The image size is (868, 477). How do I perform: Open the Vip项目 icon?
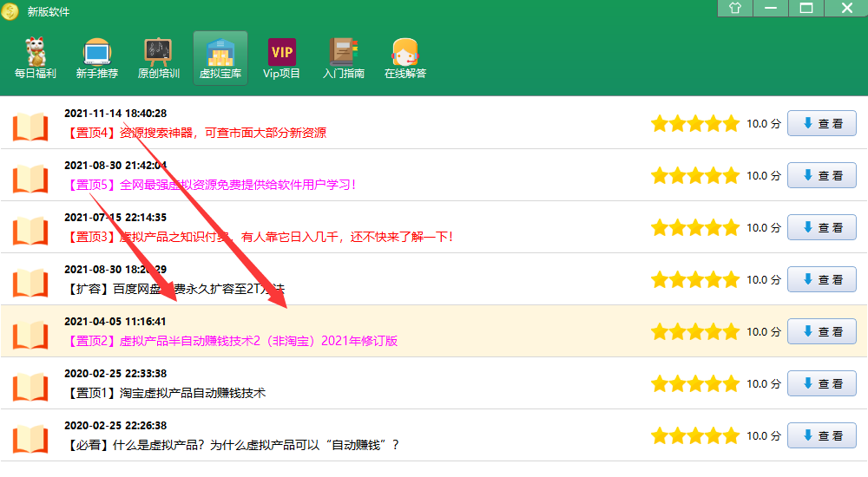point(281,59)
